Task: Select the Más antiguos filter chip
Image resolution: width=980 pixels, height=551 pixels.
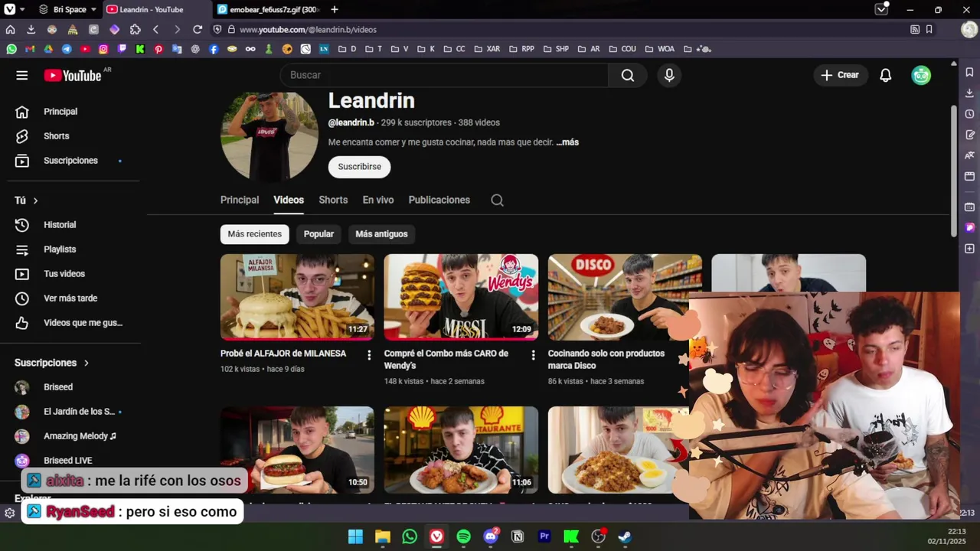Action: (381, 234)
